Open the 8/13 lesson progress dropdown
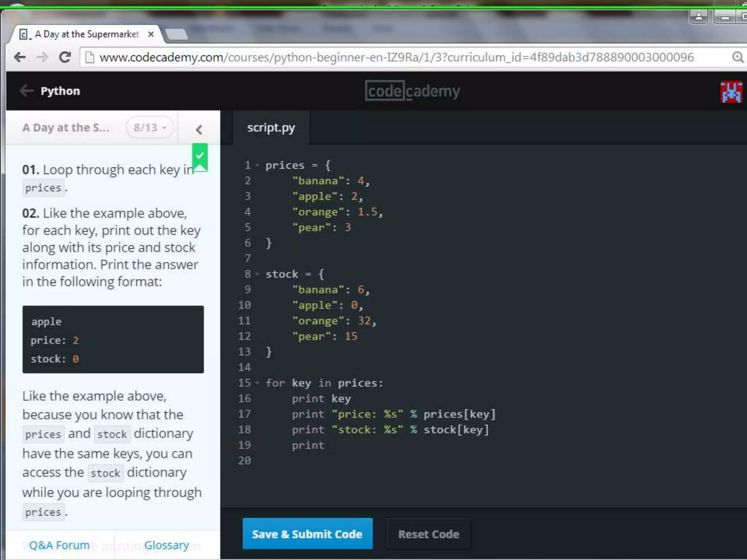 [x=150, y=128]
